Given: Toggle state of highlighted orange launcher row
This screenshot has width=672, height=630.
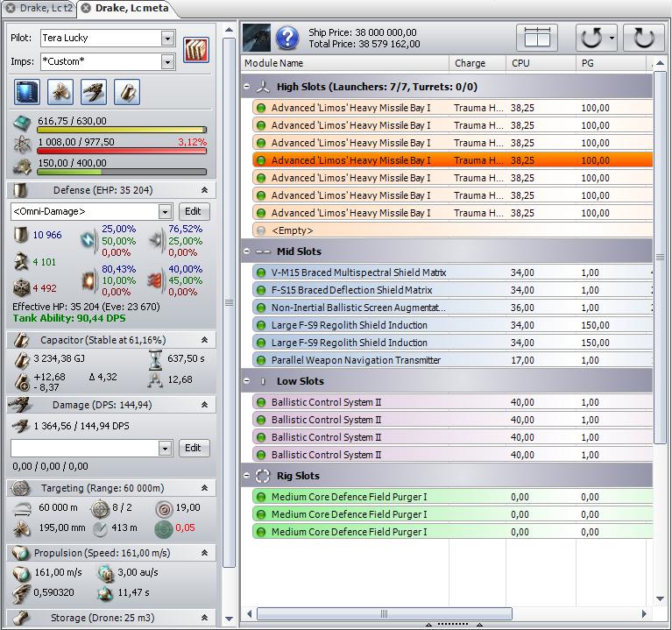Looking at the screenshot, I should (260, 160).
